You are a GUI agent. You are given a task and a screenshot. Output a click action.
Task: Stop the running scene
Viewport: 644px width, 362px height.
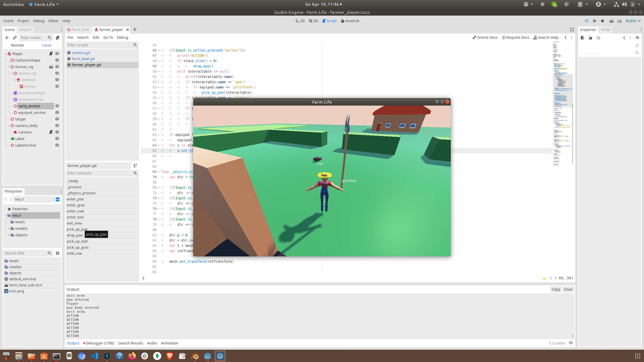point(602,21)
